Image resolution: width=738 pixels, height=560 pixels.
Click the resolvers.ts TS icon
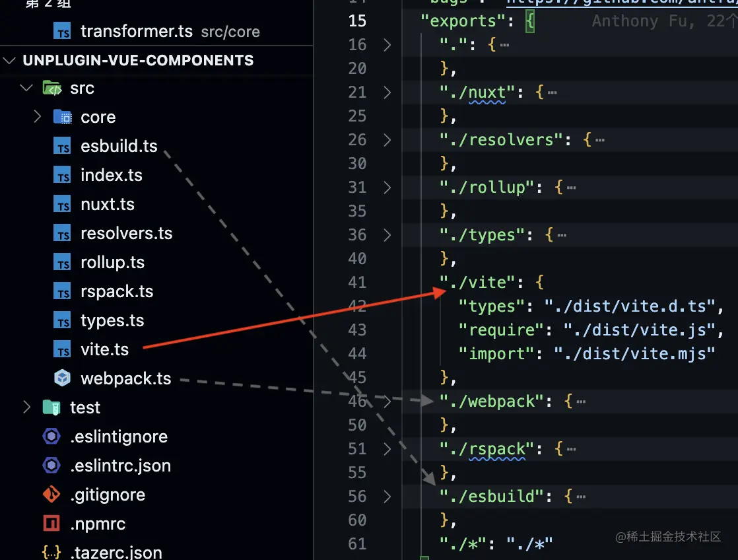pyautogui.click(x=62, y=234)
